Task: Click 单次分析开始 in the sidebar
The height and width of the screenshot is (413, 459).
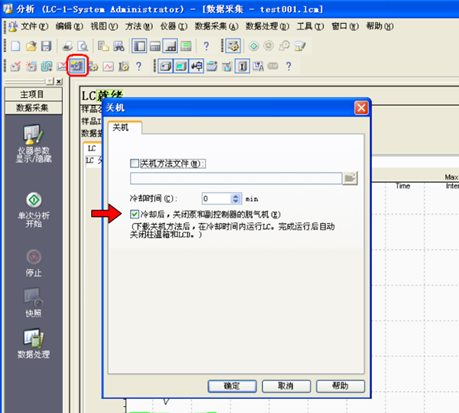Action: (x=34, y=209)
